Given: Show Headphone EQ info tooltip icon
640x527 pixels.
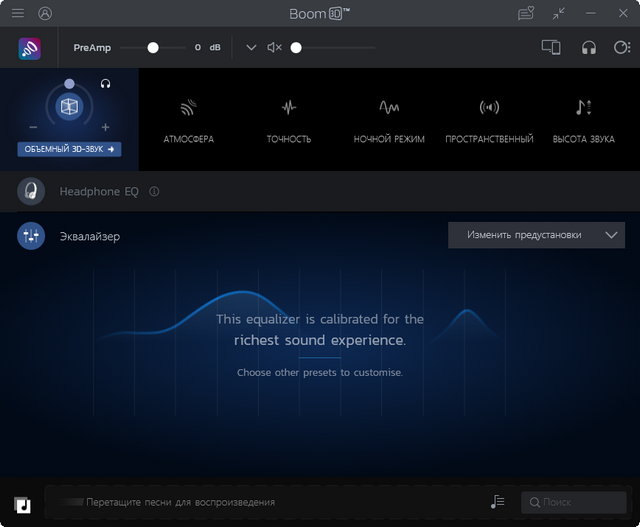Looking at the screenshot, I should click(154, 191).
